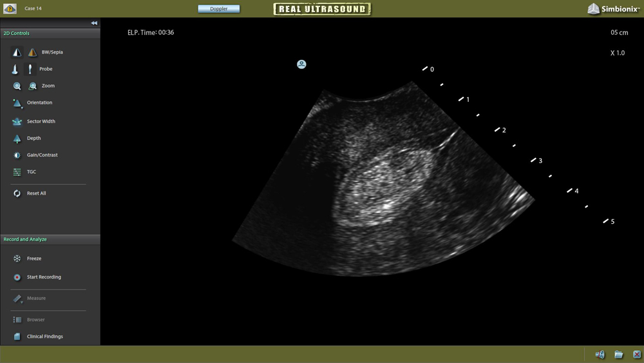Click the home icon beside Case 14
Image resolution: width=644 pixels, height=363 pixels.
(10, 8)
